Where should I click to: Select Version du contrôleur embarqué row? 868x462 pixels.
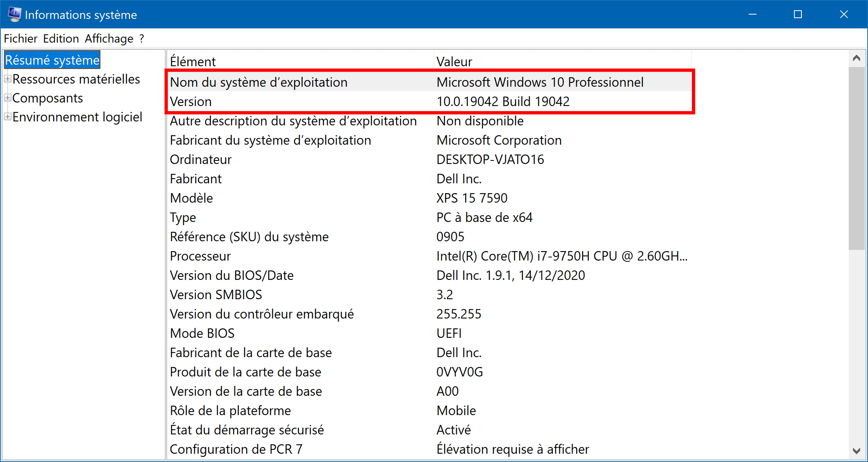pyautogui.click(x=429, y=314)
